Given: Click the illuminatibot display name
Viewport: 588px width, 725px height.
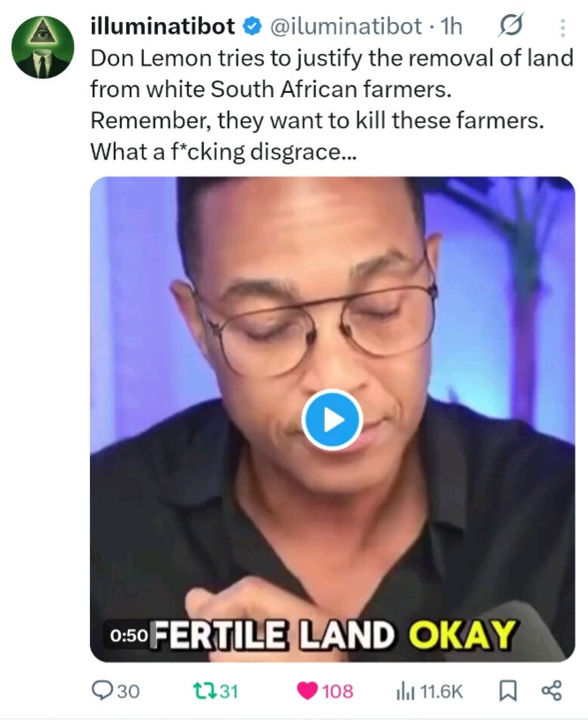Looking at the screenshot, I should click(163, 27).
